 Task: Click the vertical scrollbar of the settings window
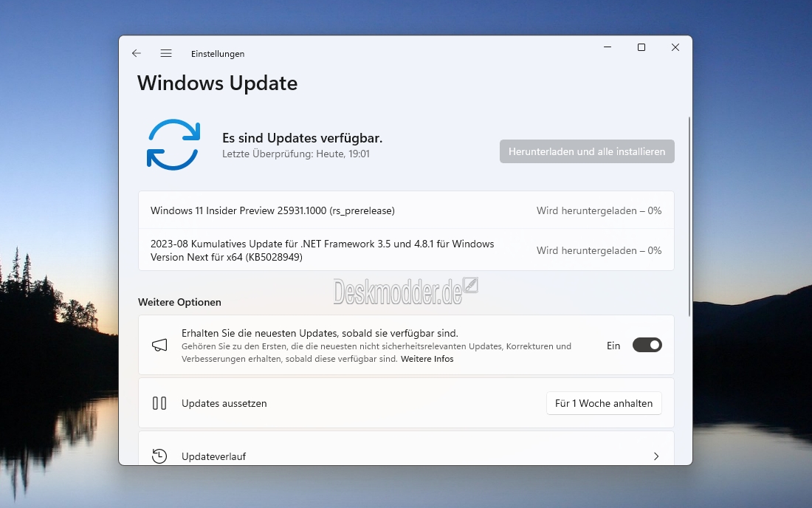(x=689, y=216)
